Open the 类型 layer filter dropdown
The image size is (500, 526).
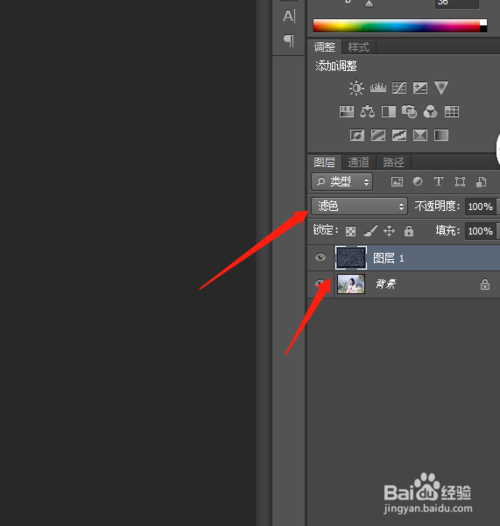(342, 182)
